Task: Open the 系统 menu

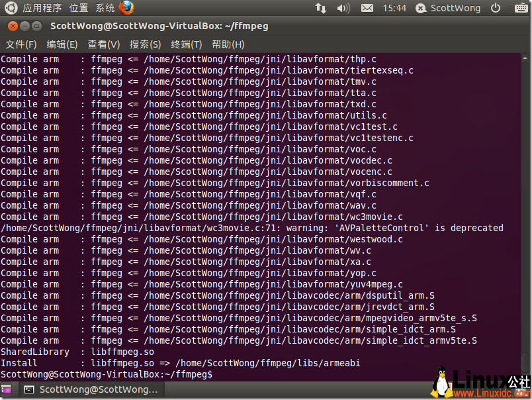Action: pyautogui.click(x=104, y=8)
